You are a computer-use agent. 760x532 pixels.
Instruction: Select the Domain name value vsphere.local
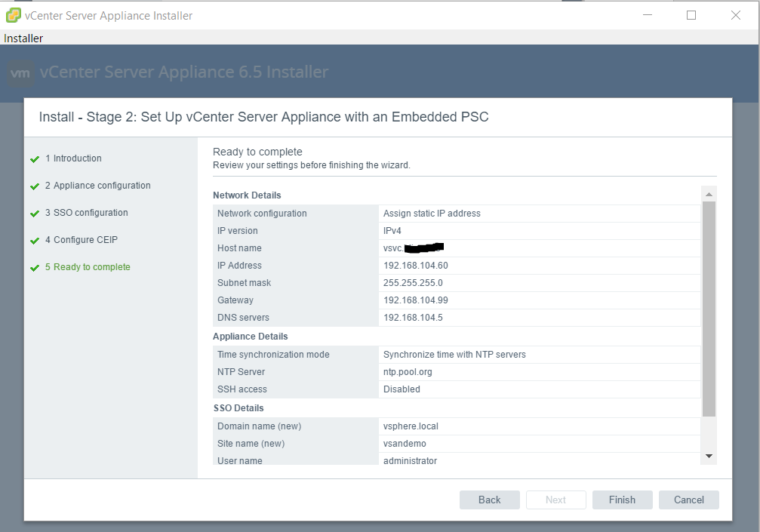411,426
